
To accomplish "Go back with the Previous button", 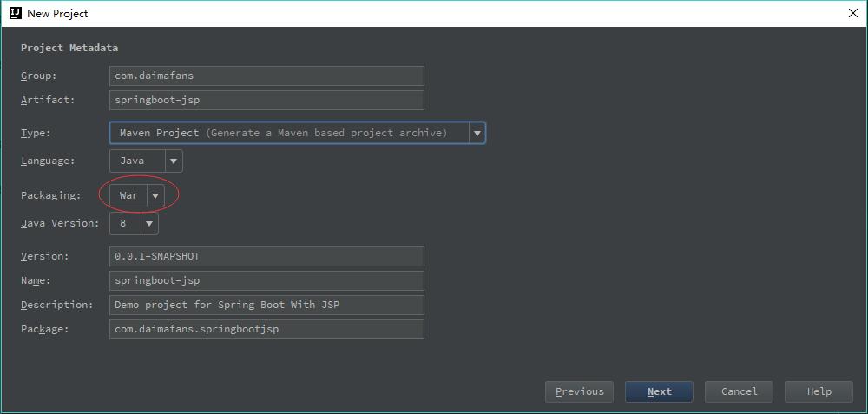I will (x=579, y=391).
